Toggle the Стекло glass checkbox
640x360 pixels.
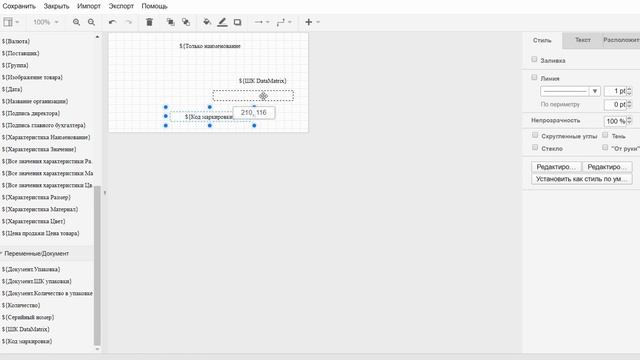[535, 148]
